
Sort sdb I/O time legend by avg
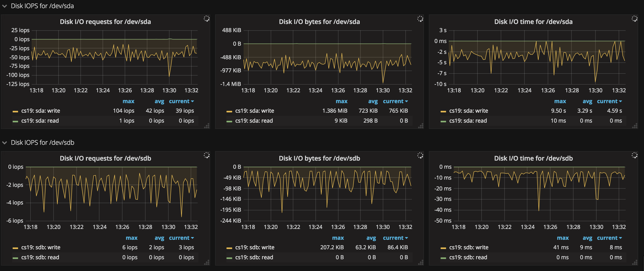[587, 238]
